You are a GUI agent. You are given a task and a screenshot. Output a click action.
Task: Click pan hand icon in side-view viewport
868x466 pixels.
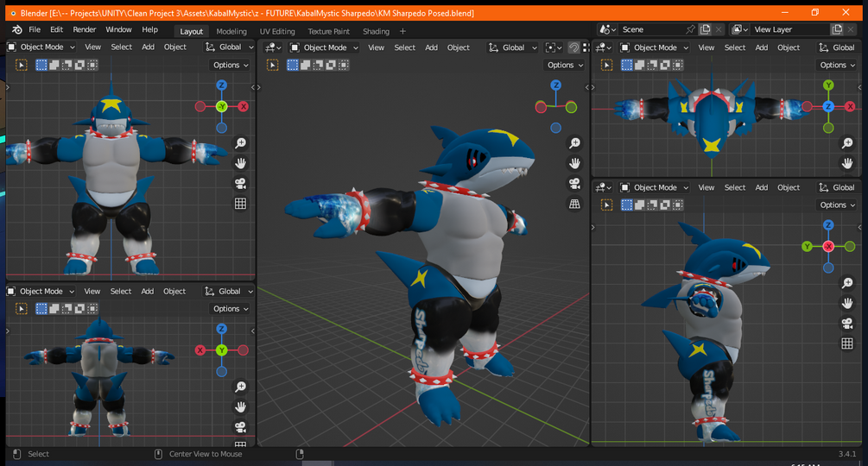coord(847,304)
